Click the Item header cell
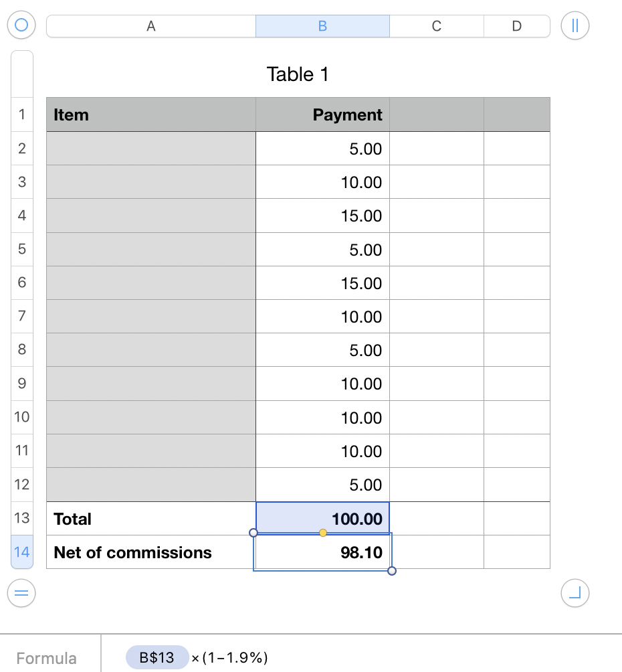622x672 pixels. tap(150, 114)
